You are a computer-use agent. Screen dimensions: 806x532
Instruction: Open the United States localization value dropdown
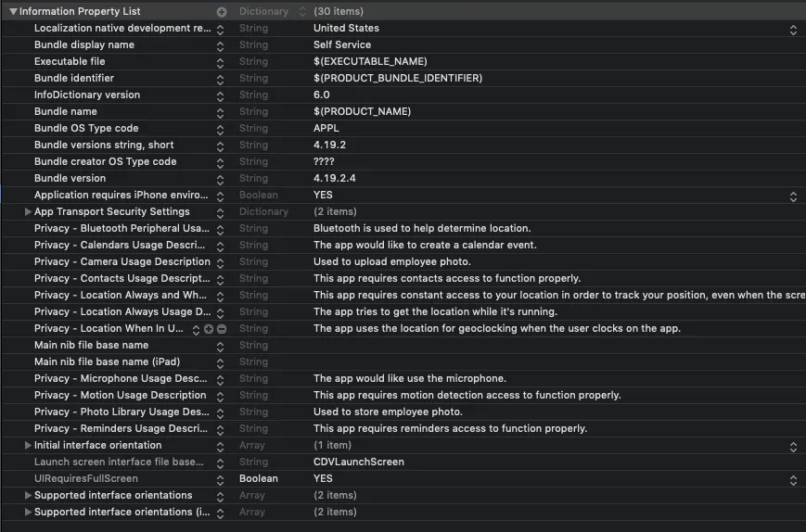click(793, 29)
